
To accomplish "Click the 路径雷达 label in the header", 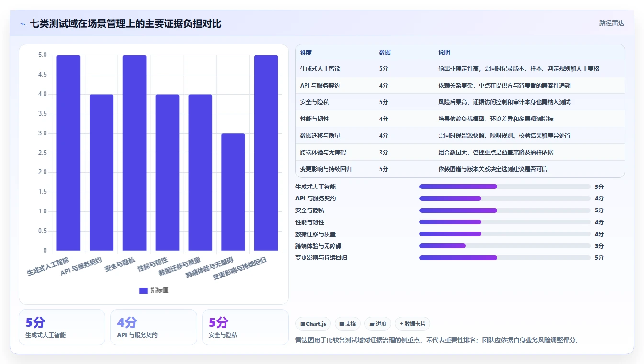I will (x=611, y=23).
